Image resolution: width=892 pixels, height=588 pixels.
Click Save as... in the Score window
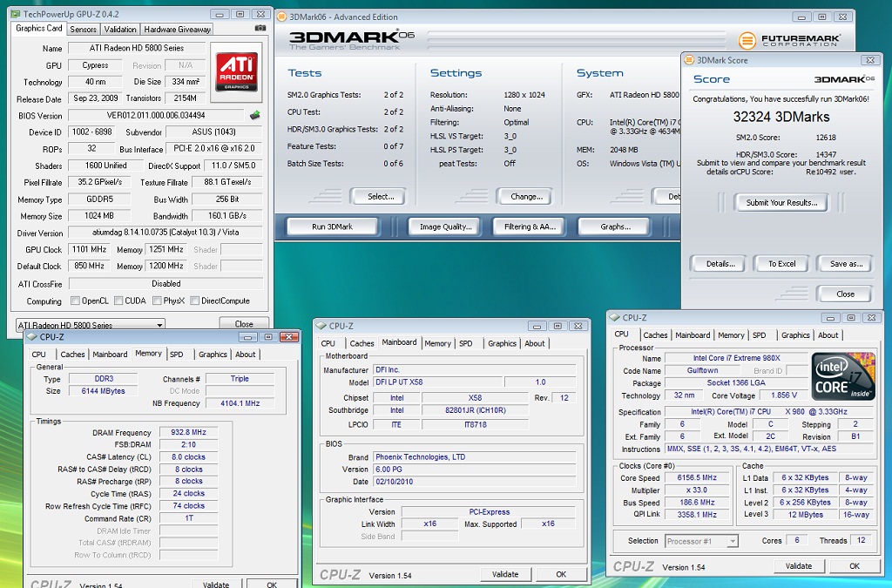point(845,263)
